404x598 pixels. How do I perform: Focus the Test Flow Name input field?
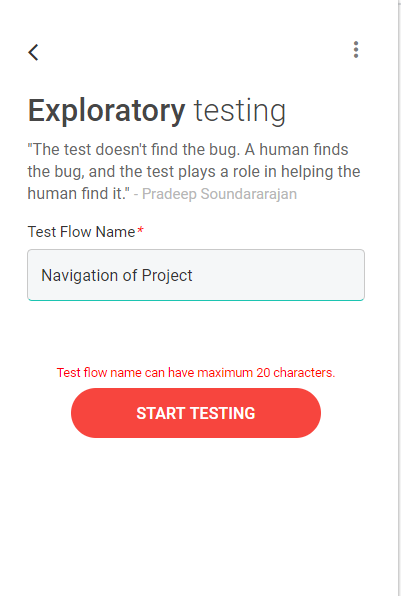[x=196, y=275]
